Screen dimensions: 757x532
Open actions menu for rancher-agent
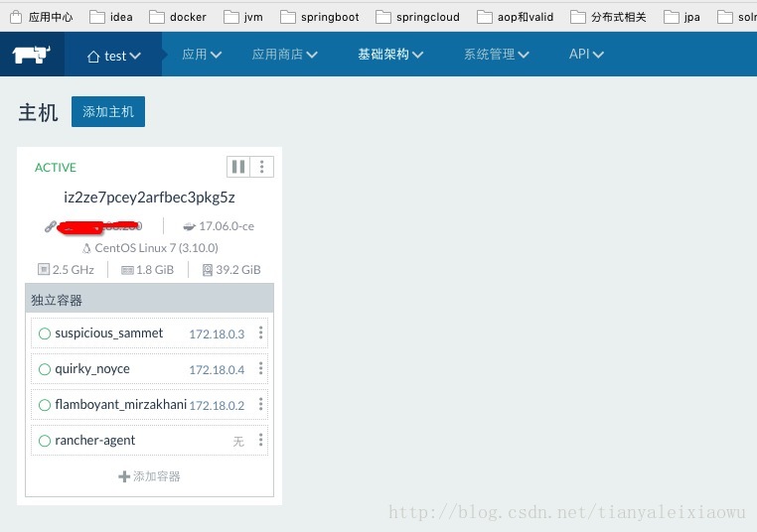click(x=260, y=440)
